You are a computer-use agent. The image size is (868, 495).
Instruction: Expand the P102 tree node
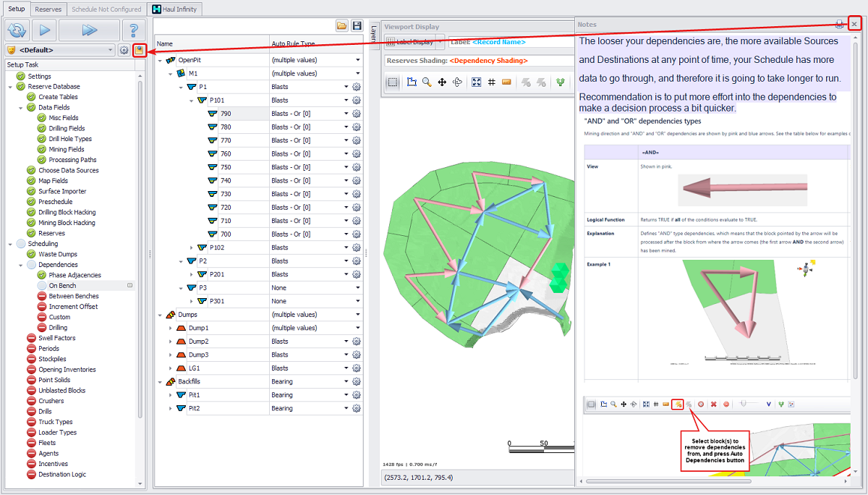pyautogui.click(x=192, y=247)
